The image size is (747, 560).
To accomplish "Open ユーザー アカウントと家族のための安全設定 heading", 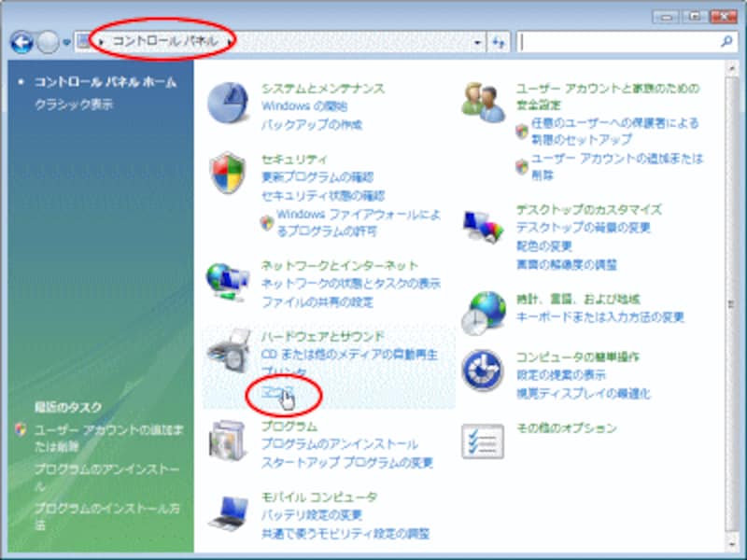I will pos(608,96).
